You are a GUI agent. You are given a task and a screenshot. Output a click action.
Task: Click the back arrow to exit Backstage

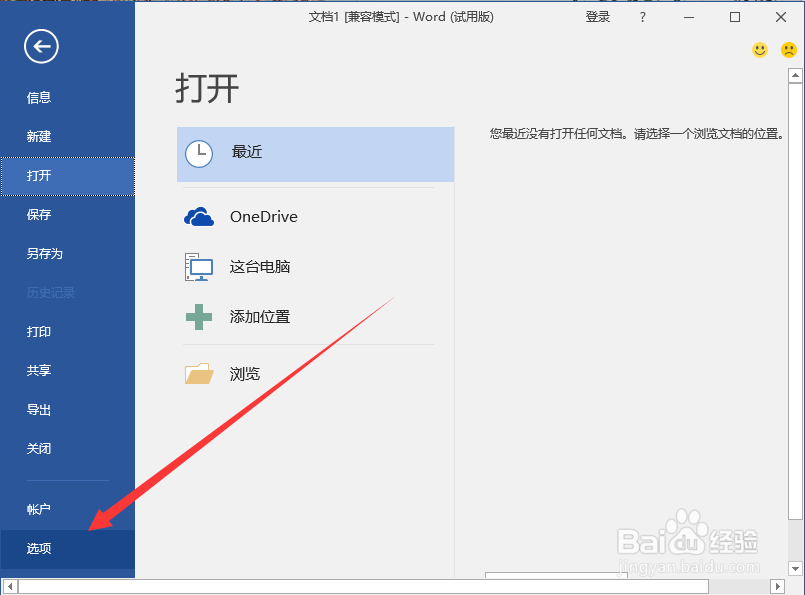41,46
